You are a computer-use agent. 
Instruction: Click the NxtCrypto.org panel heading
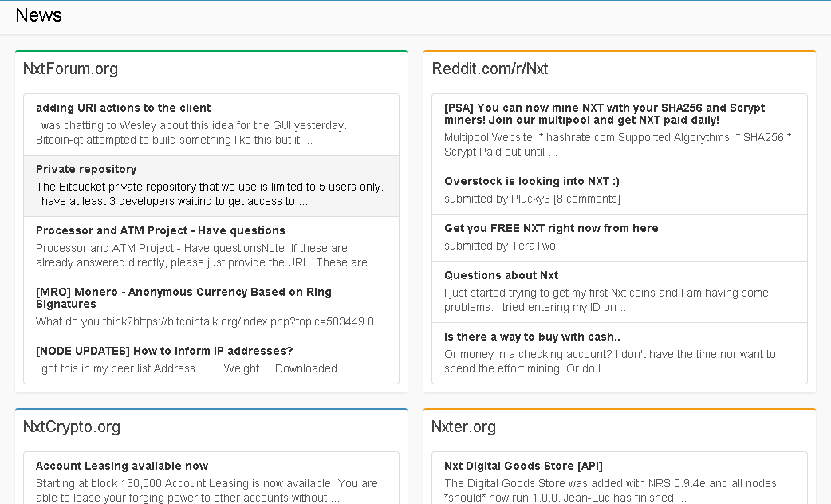72,427
